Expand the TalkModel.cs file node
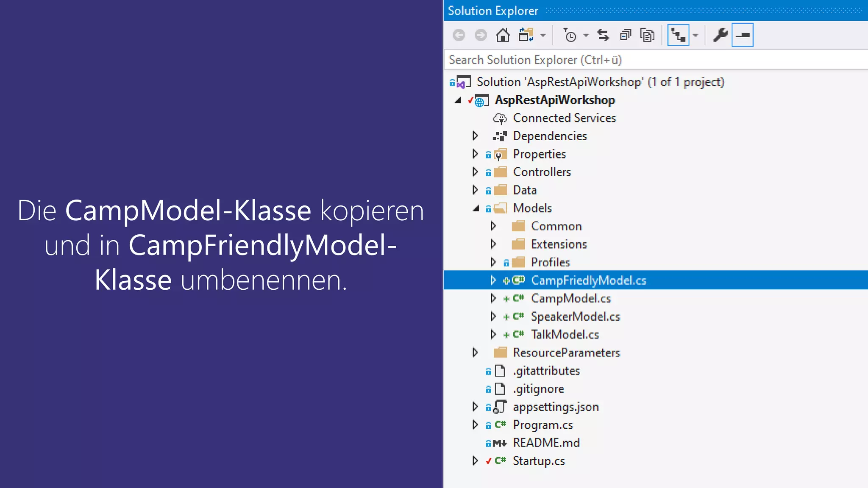The image size is (868, 488). 493,335
